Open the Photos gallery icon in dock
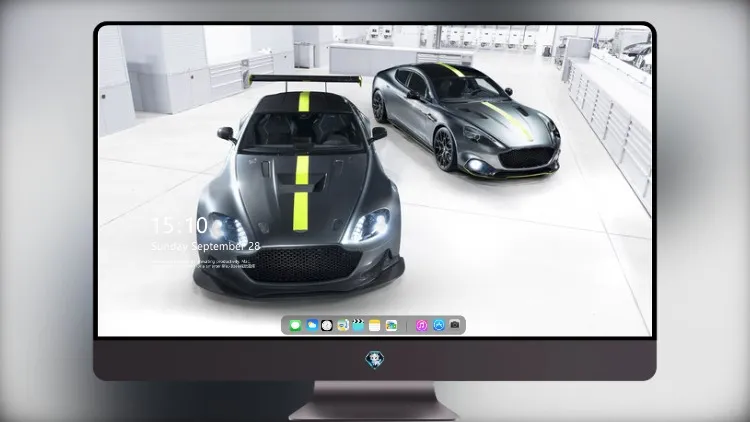This screenshot has width=750, height=422. [x=391, y=325]
